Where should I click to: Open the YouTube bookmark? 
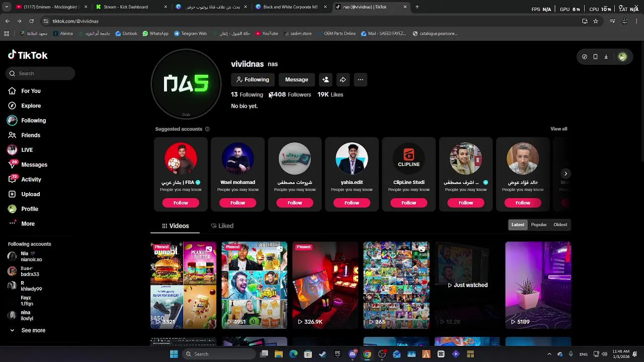(x=267, y=34)
